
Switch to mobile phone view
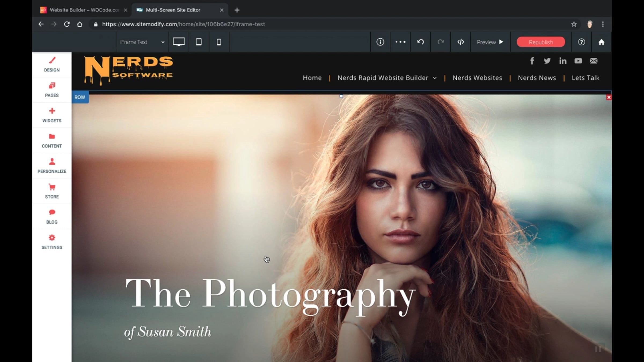click(x=219, y=42)
